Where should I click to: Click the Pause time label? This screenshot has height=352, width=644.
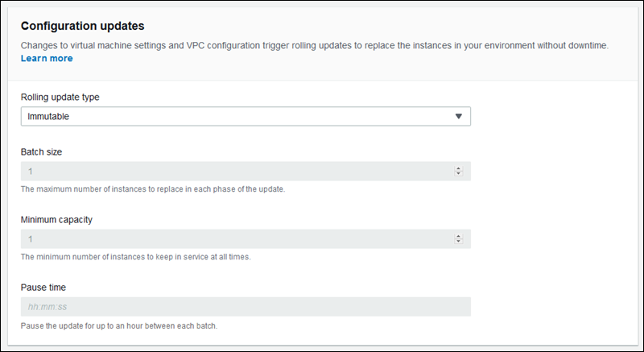point(45,287)
